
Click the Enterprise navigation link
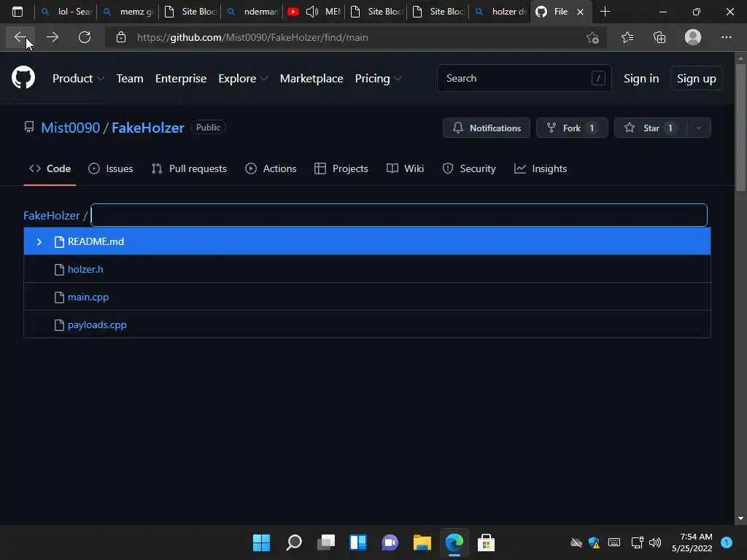[x=181, y=79]
